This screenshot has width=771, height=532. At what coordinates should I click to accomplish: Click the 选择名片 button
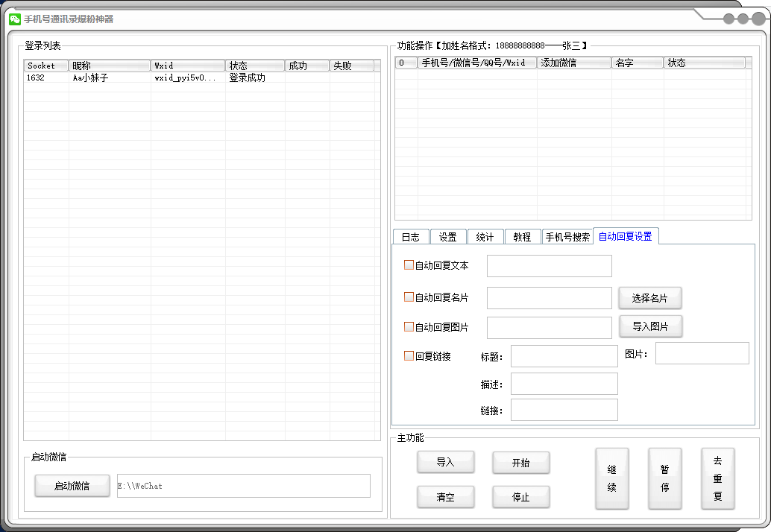tap(650, 297)
